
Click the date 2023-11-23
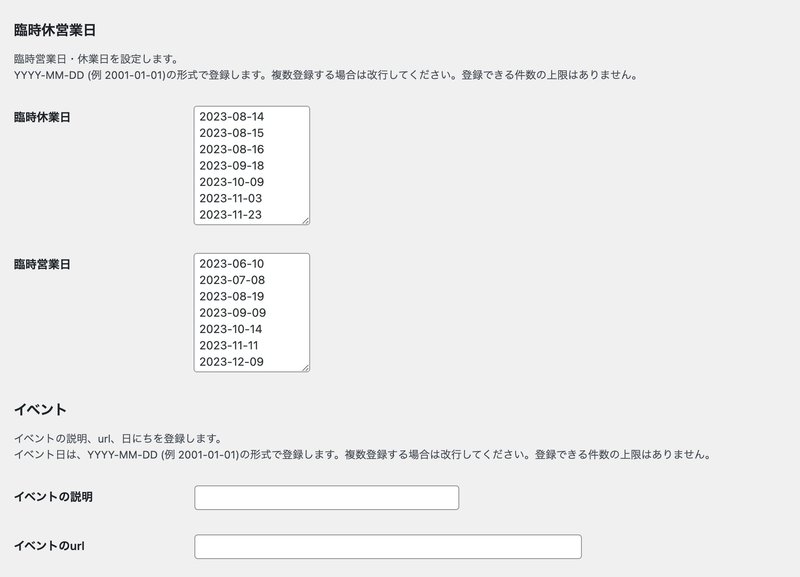[231, 214]
